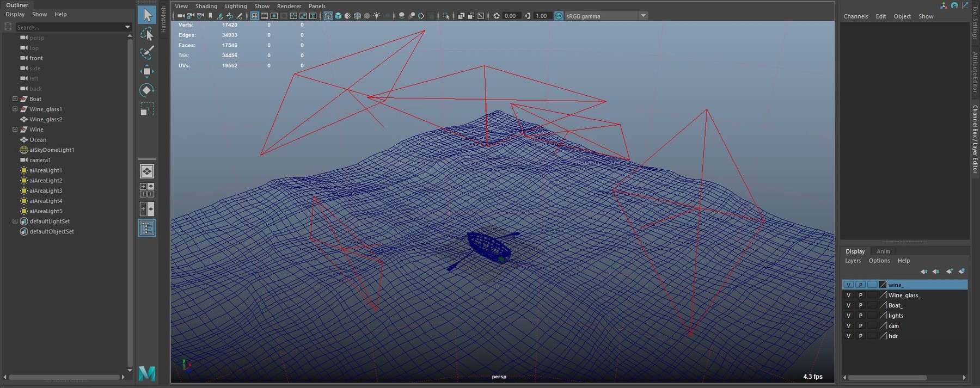
Task: Enable use all lights bulb icon
Action: [377, 16]
